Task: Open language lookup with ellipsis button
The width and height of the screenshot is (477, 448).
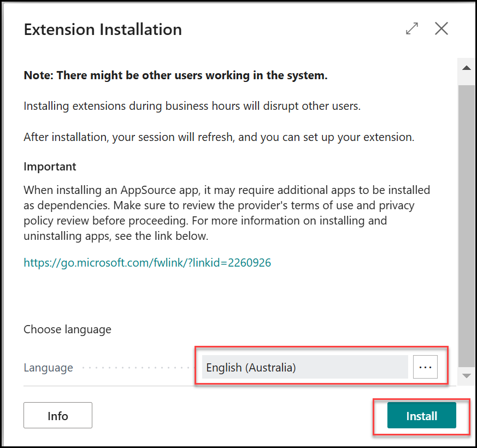Action: tap(425, 368)
